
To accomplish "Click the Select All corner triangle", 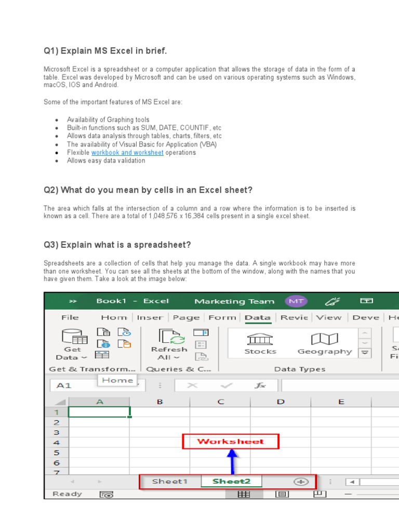I will pyautogui.click(x=60, y=402).
